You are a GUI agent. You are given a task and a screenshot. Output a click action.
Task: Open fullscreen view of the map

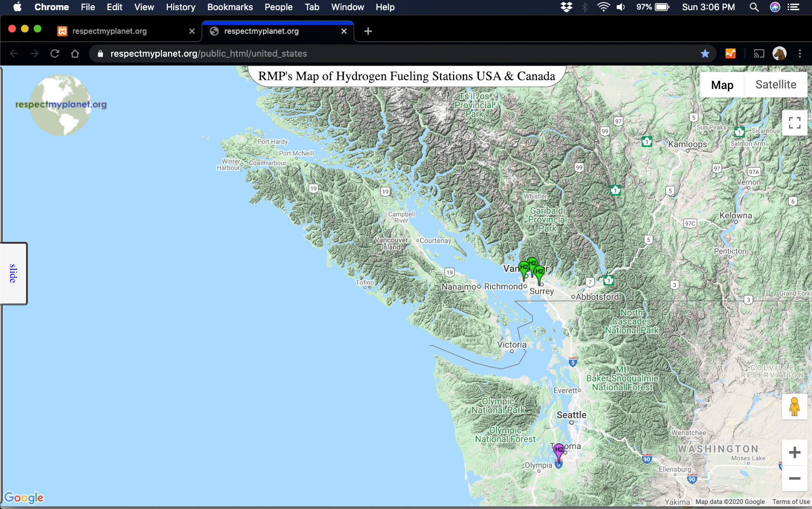(794, 123)
